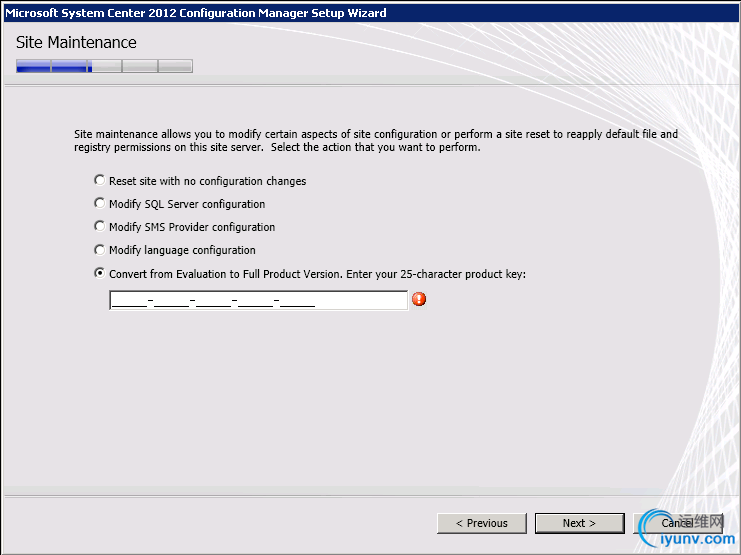This screenshot has height=555, width=741.
Task: Click the Site Maintenance heading
Action: (76, 43)
